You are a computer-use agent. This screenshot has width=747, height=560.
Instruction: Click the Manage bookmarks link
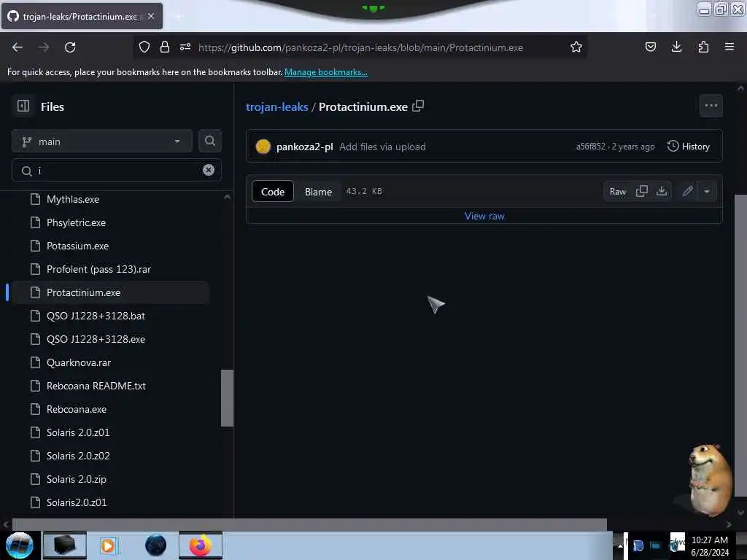pyautogui.click(x=326, y=72)
